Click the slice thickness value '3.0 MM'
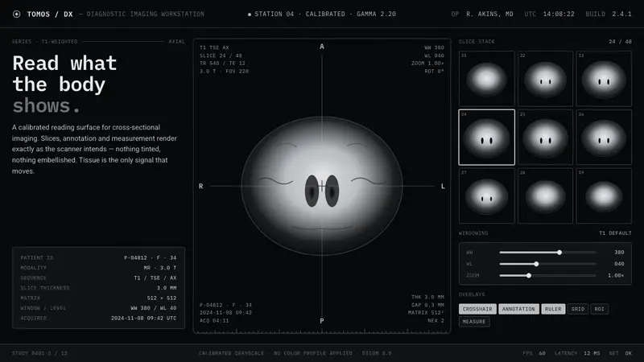The image size is (644, 362). point(167,288)
